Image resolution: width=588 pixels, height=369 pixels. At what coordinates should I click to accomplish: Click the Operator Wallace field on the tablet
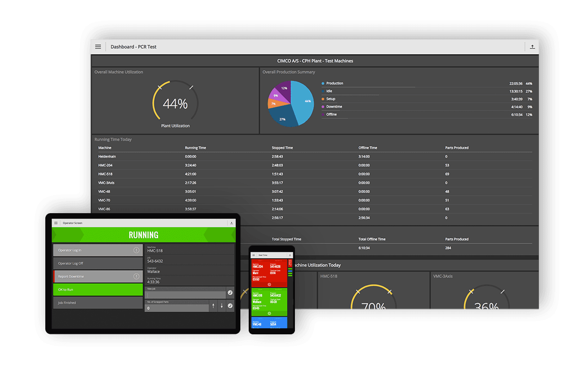pyautogui.click(x=190, y=270)
